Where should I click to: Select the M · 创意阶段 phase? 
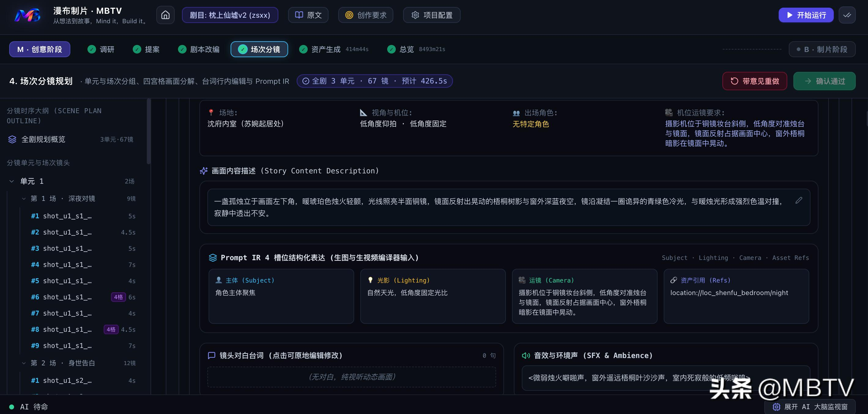tap(39, 49)
